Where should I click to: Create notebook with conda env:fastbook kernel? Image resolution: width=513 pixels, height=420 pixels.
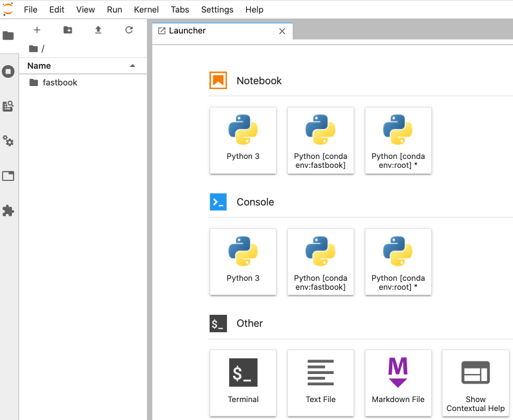point(321,140)
